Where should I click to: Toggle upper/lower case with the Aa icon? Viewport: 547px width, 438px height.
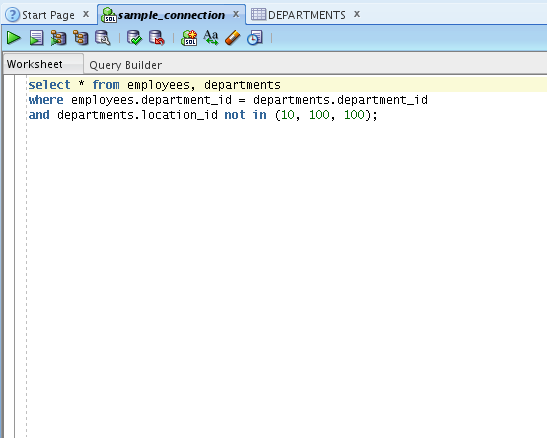pos(211,38)
